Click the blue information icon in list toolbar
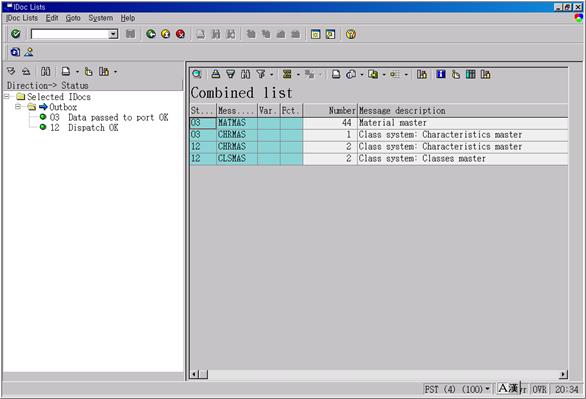This screenshot has width=586, height=399. (x=441, y=74)
